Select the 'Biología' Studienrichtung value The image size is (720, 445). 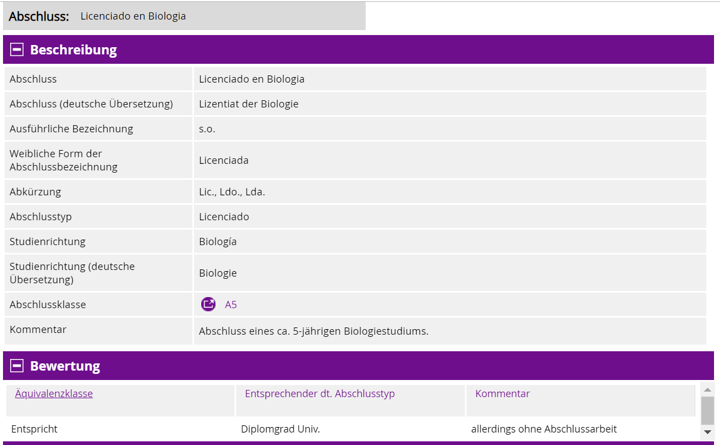pyautogui.click(x=218, y=242)
